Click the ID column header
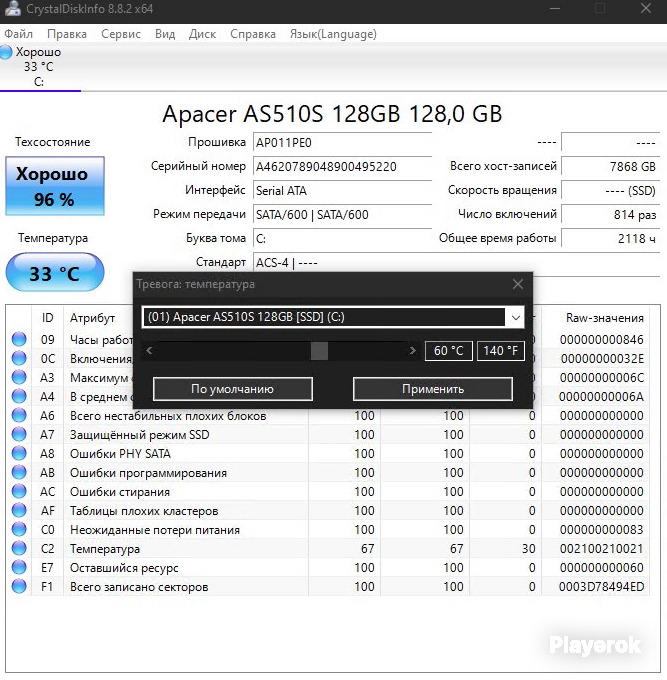The image size is (667, 680). [48, 318]
